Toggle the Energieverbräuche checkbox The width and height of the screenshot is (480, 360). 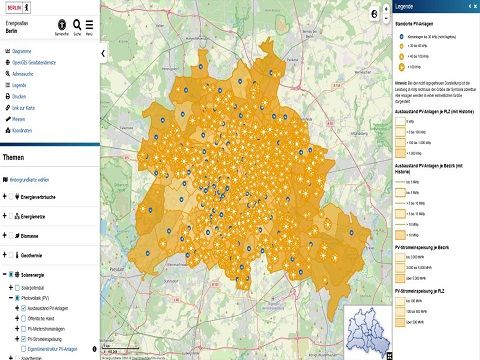point(11,196)
